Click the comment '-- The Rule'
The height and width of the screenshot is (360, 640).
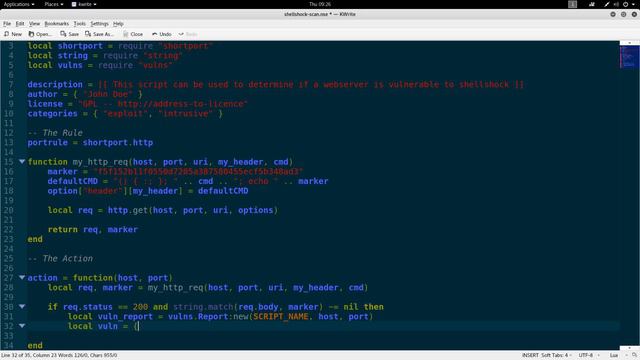click(x=55, y=133)
